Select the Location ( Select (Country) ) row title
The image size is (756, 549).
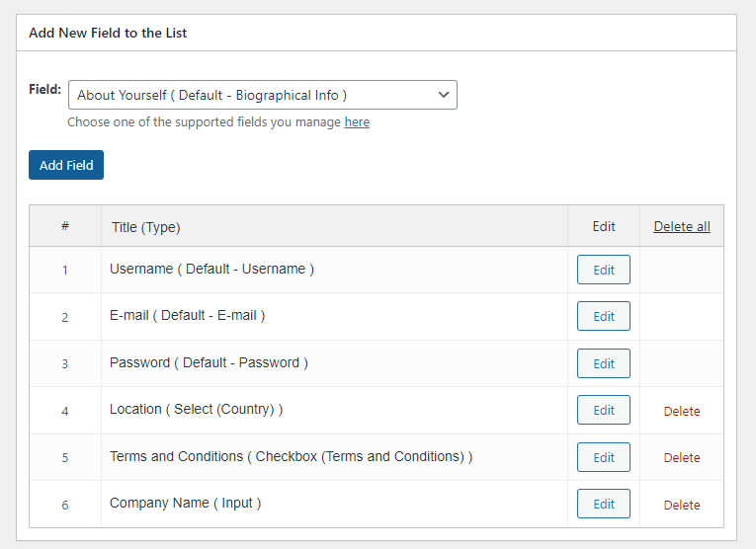point(197,410)
